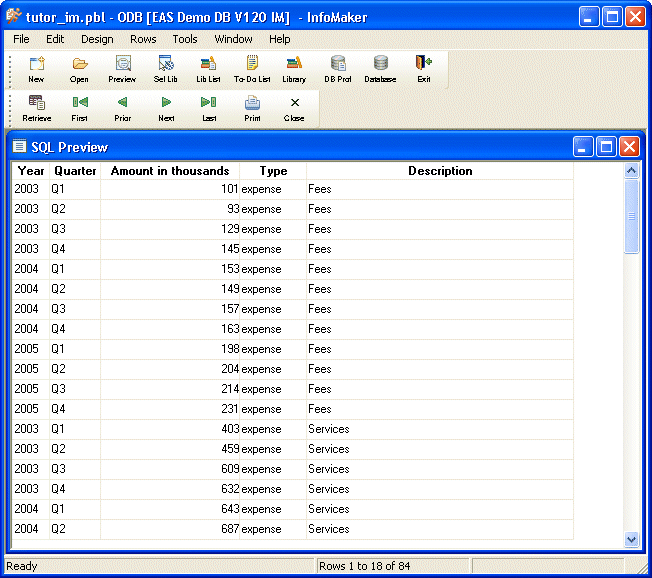
Task: Click the Year column header
Action: (31, 171)
